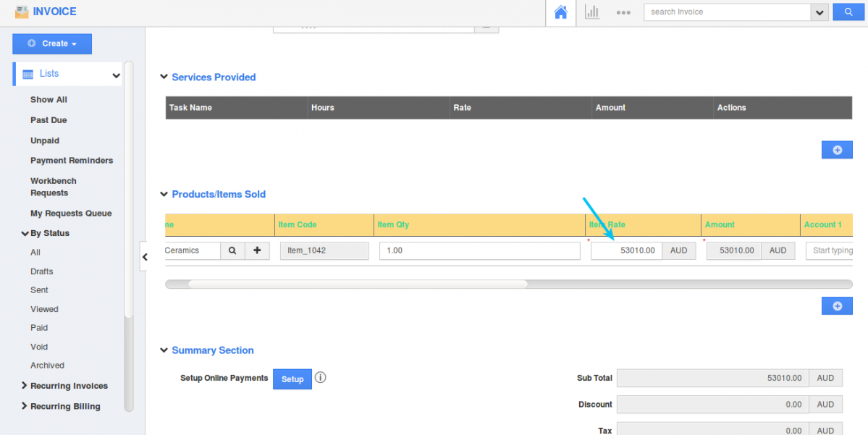Collapse the Services Provided section
Image resolution: width=868 pixels, height=435 pixels.
pos(164,77)
